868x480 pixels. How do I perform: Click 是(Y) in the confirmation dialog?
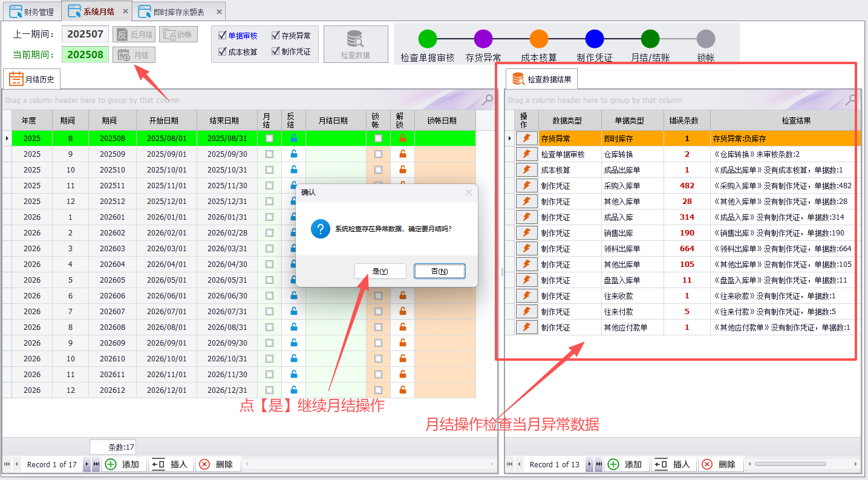point(380,271)
